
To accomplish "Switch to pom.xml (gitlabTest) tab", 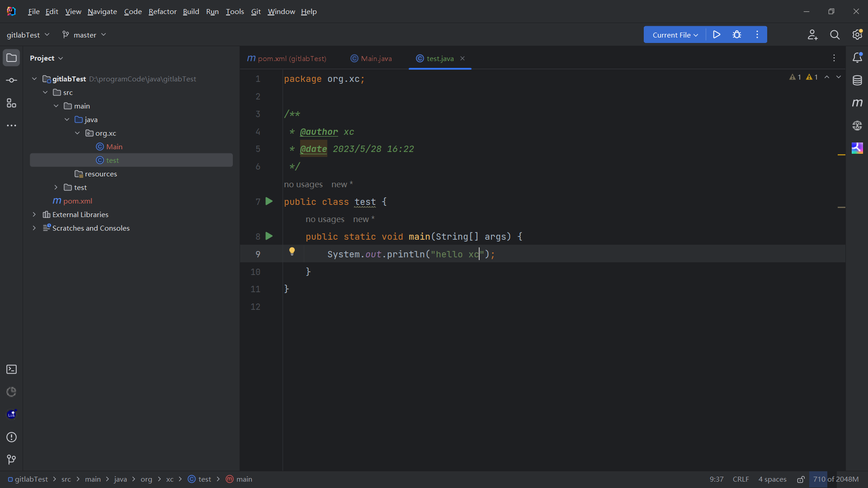I will [x=287, y=58].
